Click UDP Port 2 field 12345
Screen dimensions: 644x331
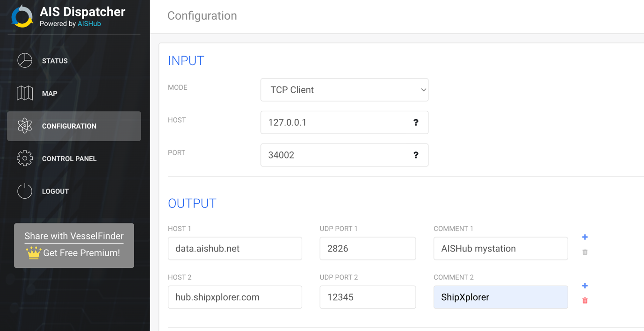coord(368,297)
